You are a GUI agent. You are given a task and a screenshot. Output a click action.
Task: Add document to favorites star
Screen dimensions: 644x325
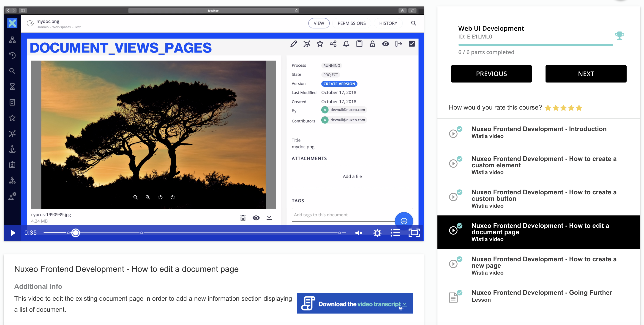(x=320, y=44)
